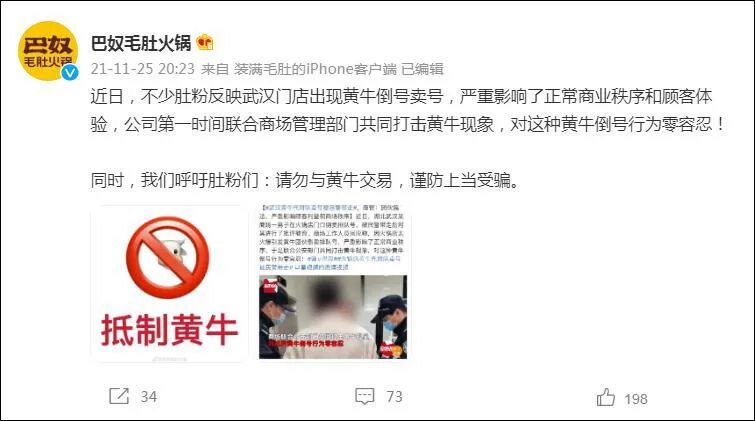Open the 巴奴毛肚火锅 username link
755x421 pixels.
click(x=141, y=43)
